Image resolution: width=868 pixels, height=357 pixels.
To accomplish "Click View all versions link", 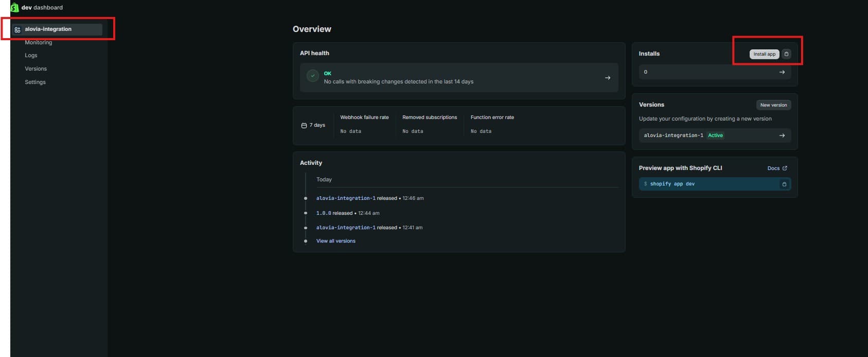I will coord(336,241).
